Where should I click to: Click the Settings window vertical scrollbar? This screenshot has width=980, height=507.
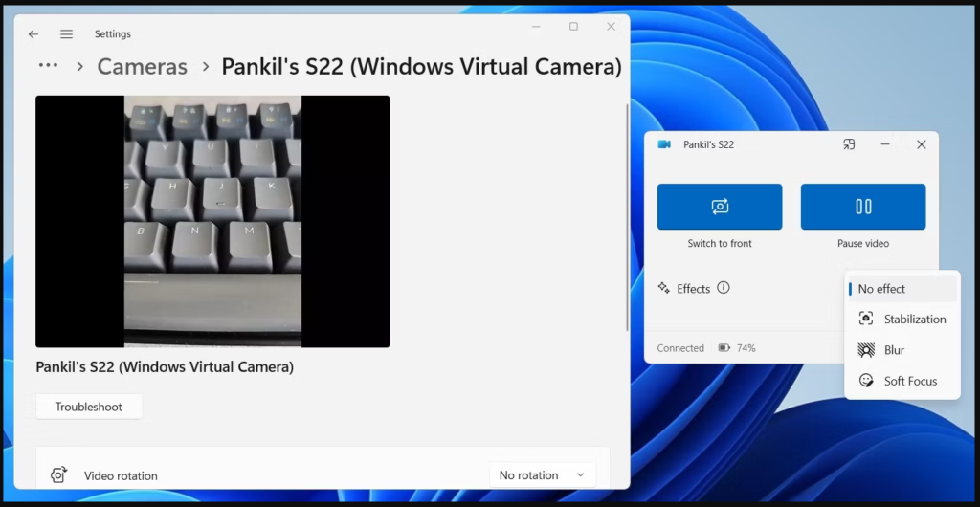(626, 217)
